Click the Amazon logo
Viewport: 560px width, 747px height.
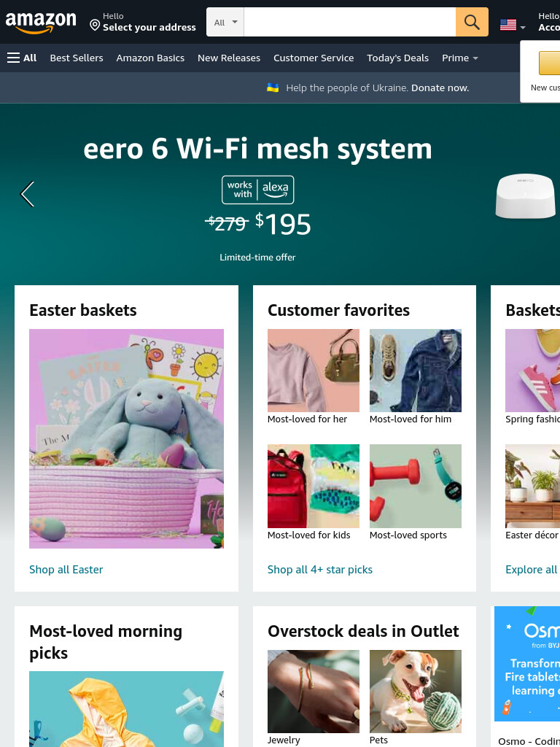tap(41, 23)
